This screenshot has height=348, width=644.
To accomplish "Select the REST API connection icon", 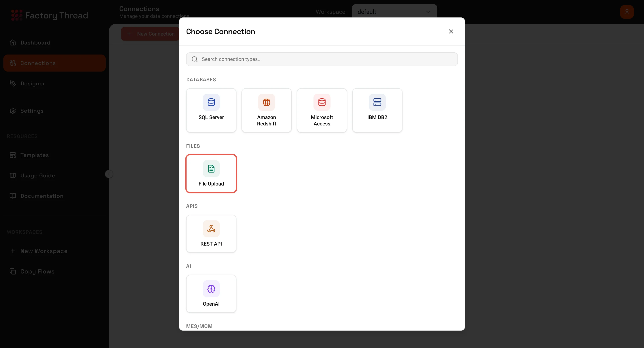I will tap(211, 233).
